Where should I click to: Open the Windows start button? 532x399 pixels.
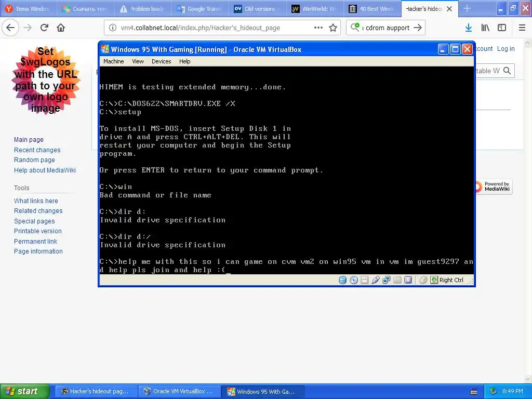25,392
